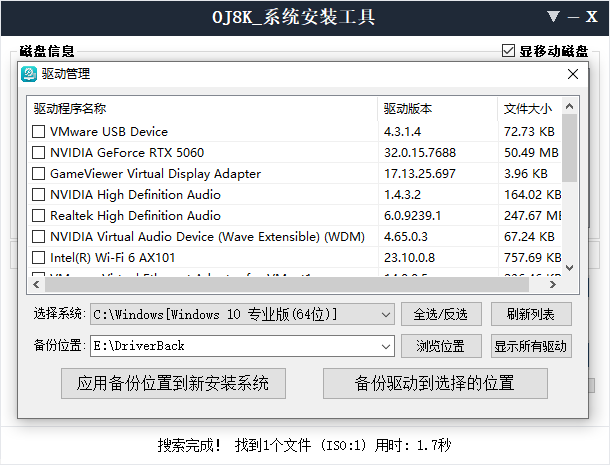Click the horizontal scroll right arrow
Image resolution: width=610 pixels, height=465 pixels.
coord(553,284)
